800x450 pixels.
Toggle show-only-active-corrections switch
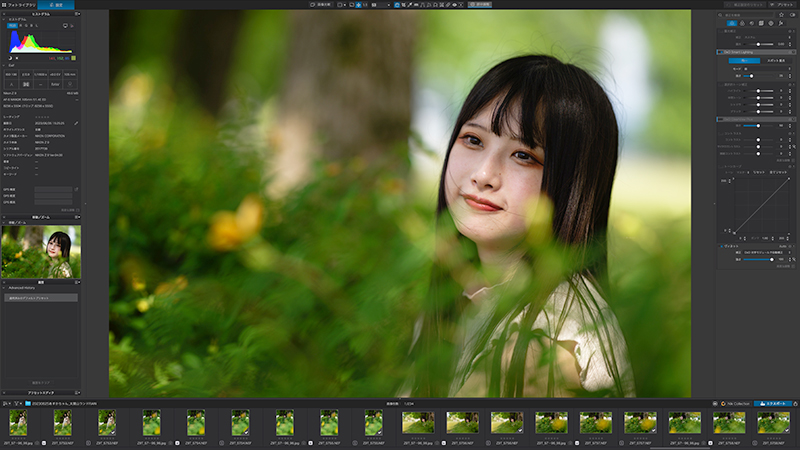pyautogui.click(x=792, y=15)
